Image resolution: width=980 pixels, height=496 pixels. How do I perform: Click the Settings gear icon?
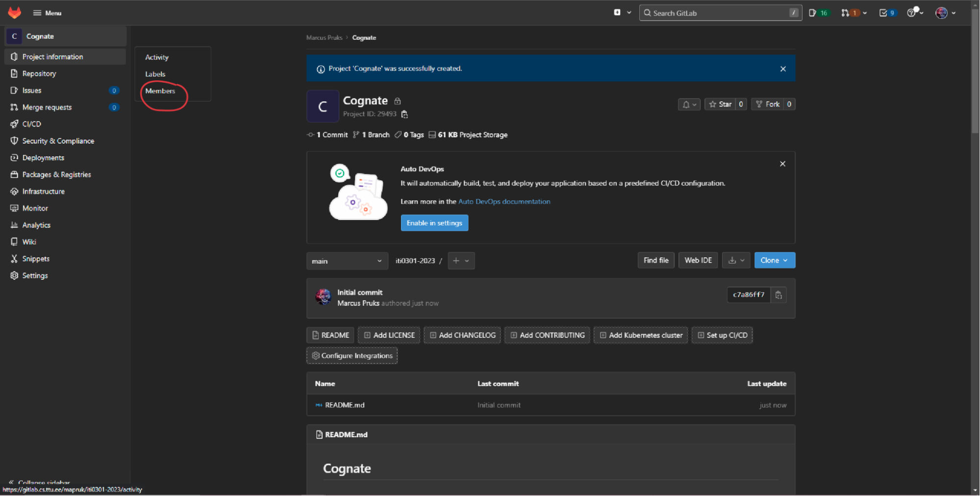pos(14,275)
